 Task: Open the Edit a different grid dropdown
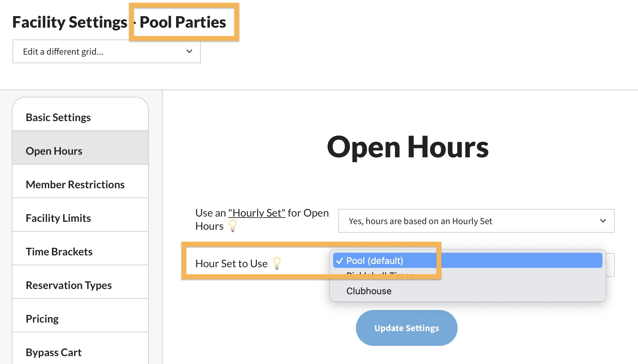(106, 51)
